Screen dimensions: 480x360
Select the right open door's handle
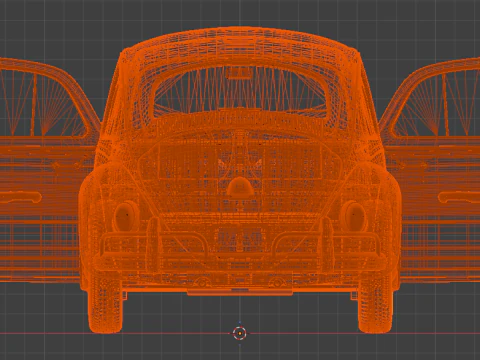(x=459, y=197)
